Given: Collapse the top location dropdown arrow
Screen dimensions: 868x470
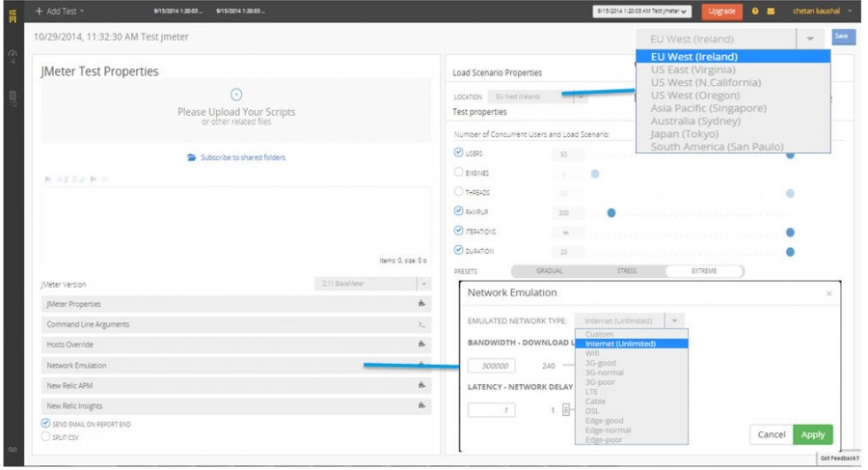Looking at the screenshot, I should click(x=810, y=39).
